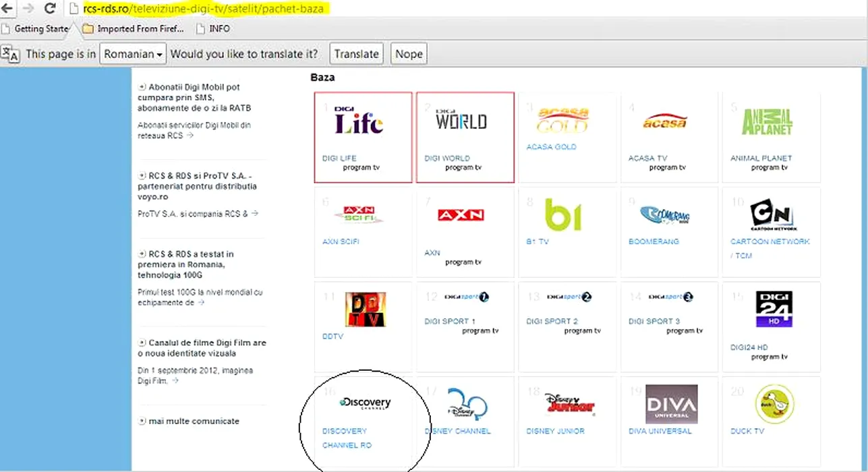Open the DISNEY CHANNEL text link
The image size is (868, 472).
pyautogui.click(x=457, y=431)
